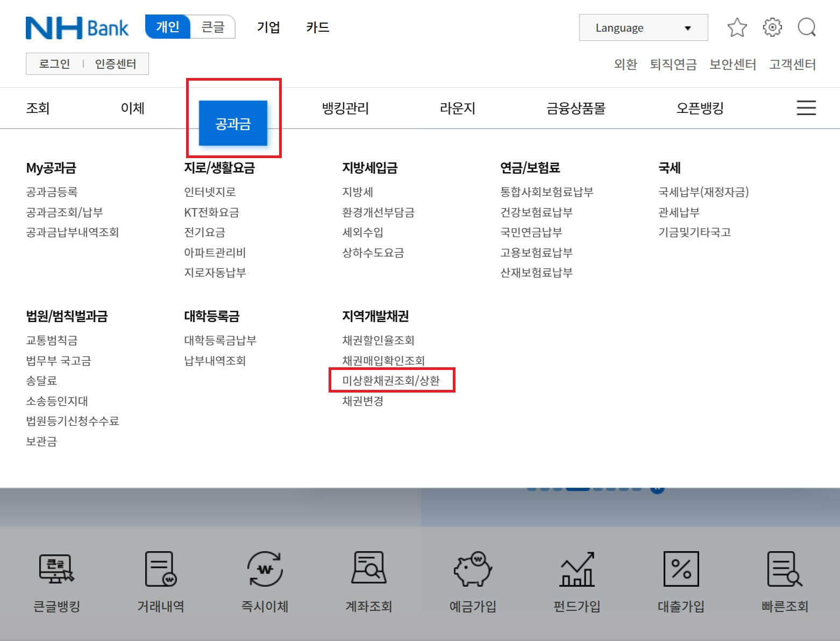840x641 pixels.
Task: Open 미상환채권조회/상환 under 지역개발채권
Action: click(x=392, y=380)
